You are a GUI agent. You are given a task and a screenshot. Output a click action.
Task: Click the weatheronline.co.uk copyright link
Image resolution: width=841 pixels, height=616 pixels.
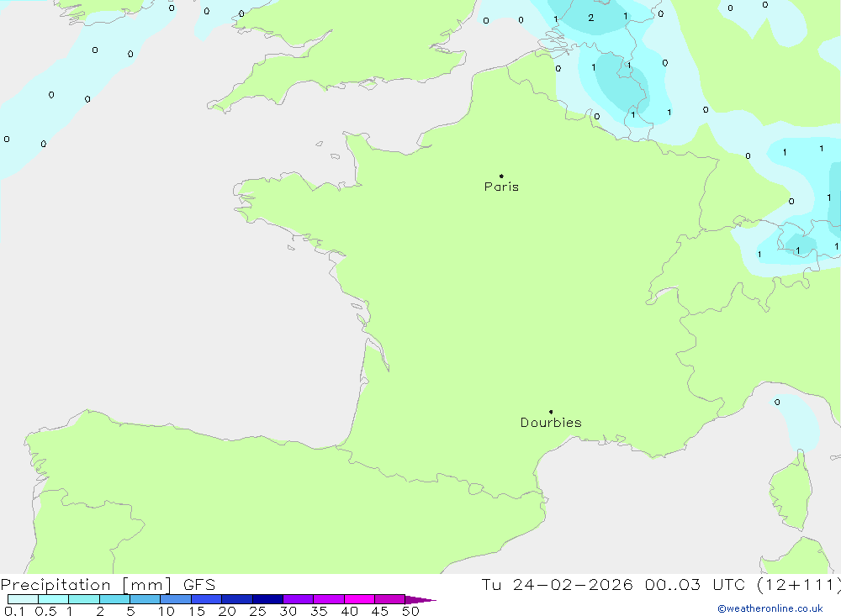pyautogui.click(x=770, y=608)
